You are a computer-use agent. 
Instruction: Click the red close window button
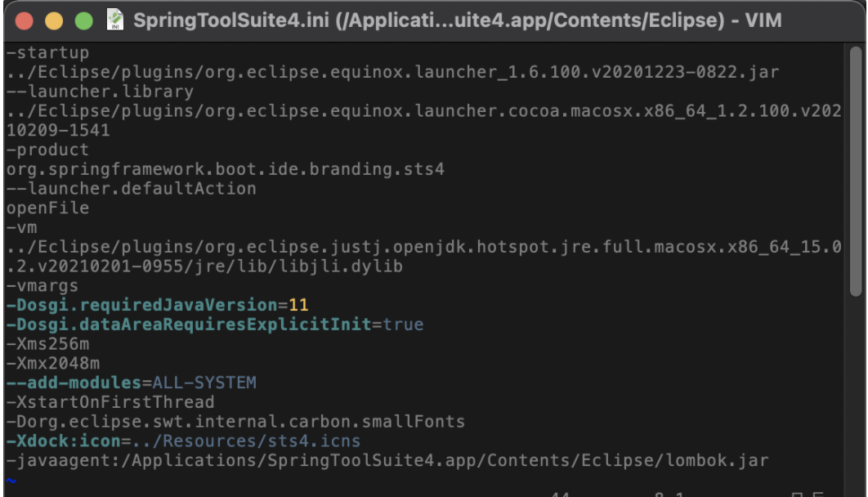[x=25, y=21]
